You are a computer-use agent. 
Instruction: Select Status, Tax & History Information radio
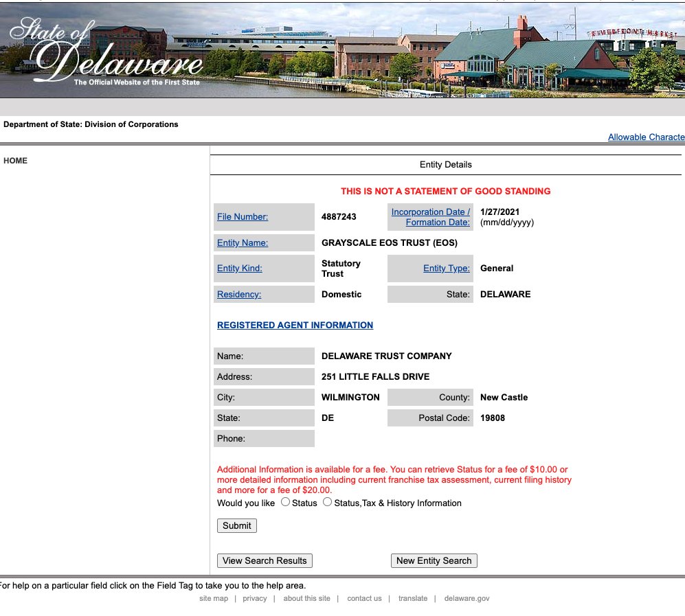coord(327,502)
